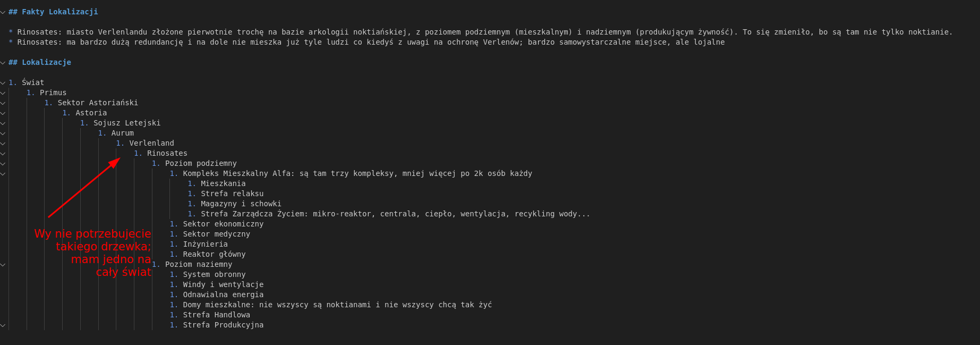This screenshot has height=345, width=980.
Task: Click the Strefa Handlowa entry
Action: pos(216,315)
